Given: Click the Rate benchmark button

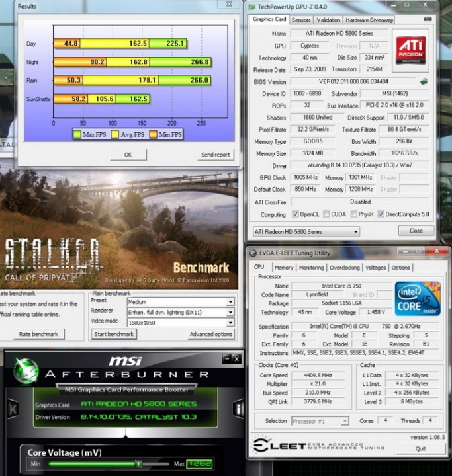Looking at the screenshot, I should point(38,334).
